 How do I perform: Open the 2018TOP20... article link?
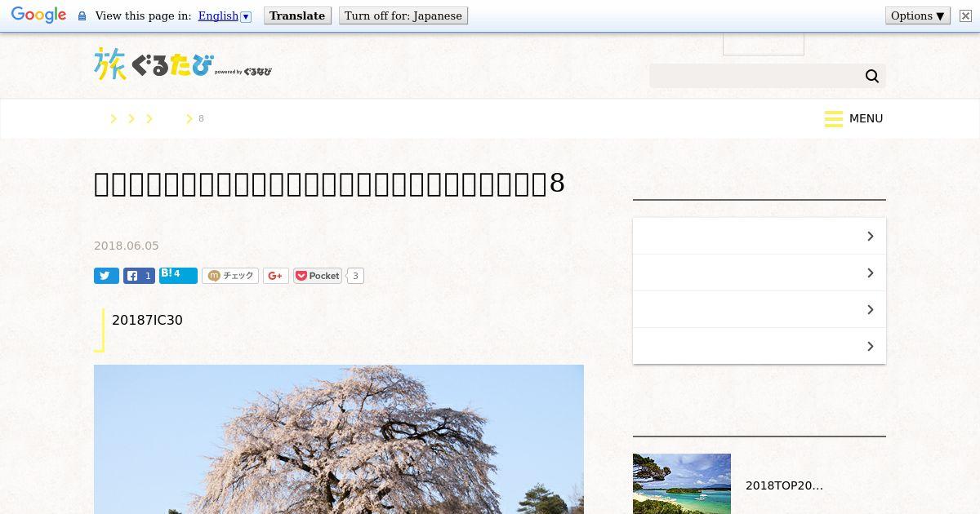pyautogui.click(x=784, y=485)
